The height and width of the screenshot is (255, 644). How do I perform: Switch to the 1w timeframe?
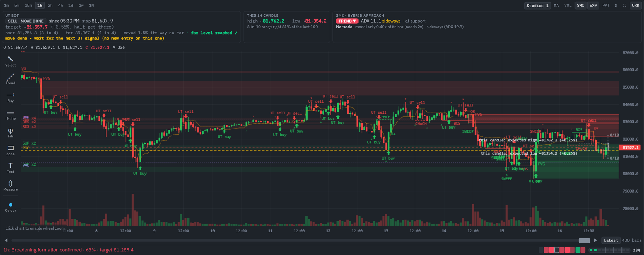[x=81, y=6]
